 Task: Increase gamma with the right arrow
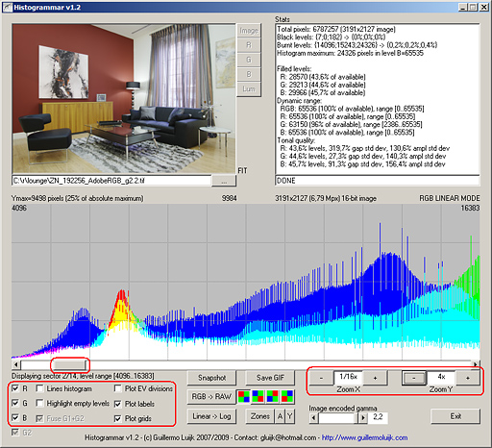tap(363, 417)
